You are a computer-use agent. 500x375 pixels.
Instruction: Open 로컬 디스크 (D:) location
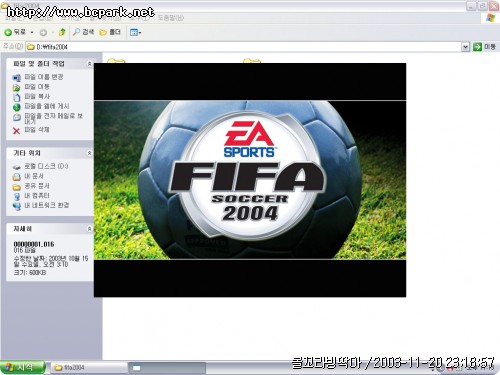[x=46, y=166]
